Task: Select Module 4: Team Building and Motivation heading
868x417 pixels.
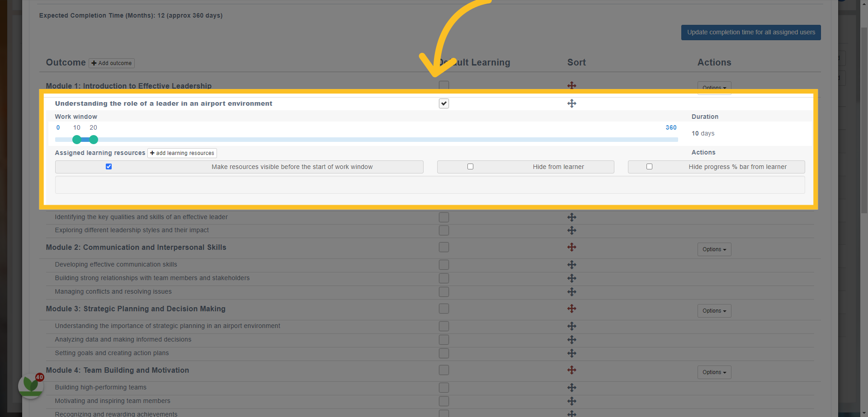Action: (118, 370)
